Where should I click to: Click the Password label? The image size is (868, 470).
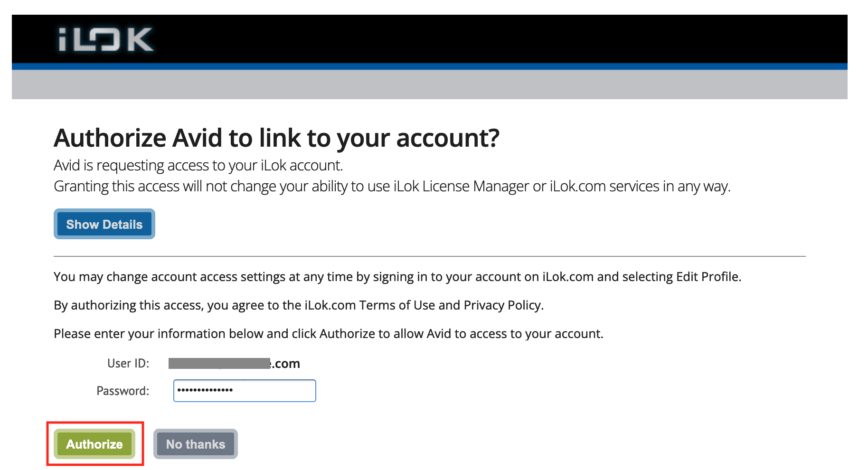123,391
